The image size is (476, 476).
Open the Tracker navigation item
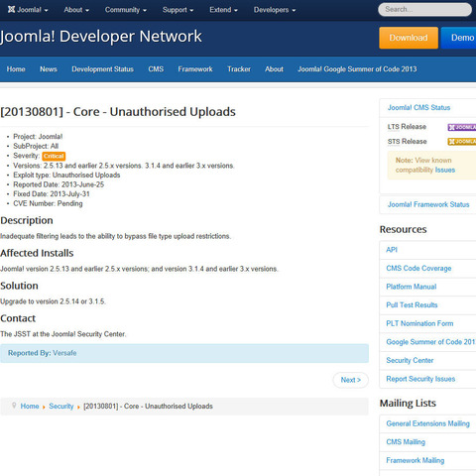pos(239,69)
